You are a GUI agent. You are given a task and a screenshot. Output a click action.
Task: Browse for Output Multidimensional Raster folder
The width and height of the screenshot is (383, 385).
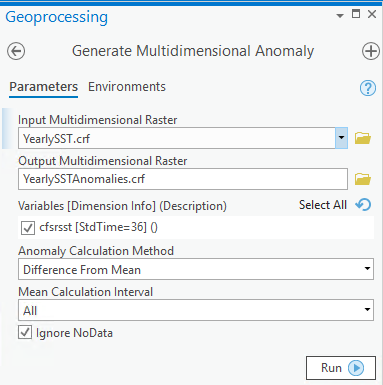click(x=363, y=179)
